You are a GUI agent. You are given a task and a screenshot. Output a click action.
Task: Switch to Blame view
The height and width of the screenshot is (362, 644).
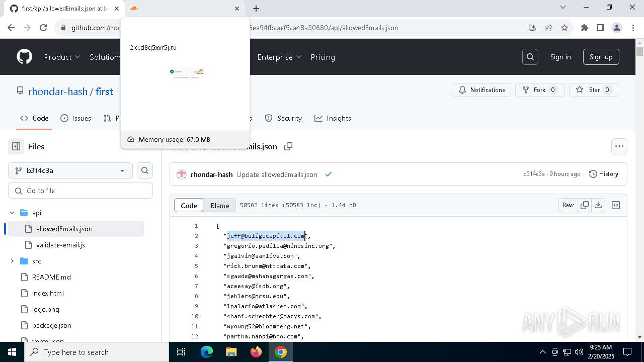[x=220, y=205]
